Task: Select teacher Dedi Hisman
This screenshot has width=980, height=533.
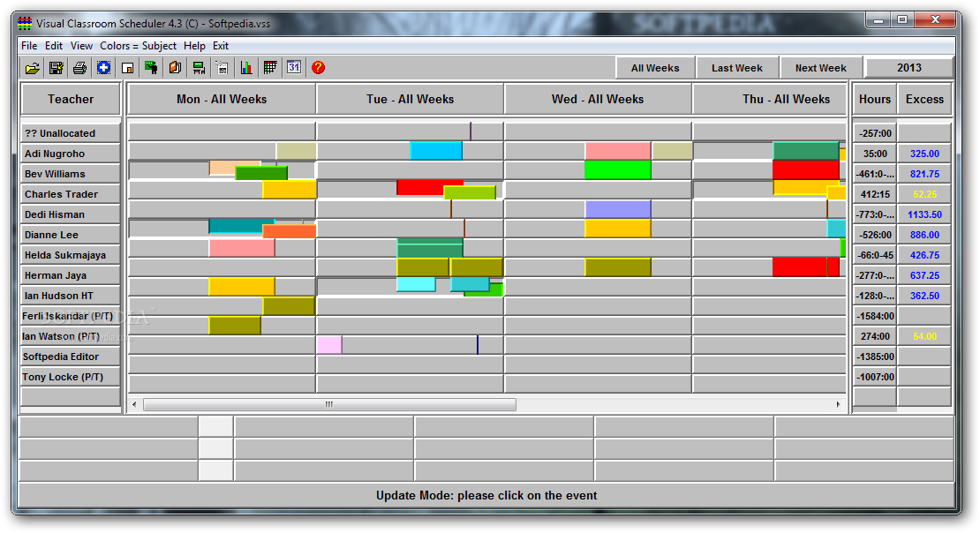Action: 71,214
